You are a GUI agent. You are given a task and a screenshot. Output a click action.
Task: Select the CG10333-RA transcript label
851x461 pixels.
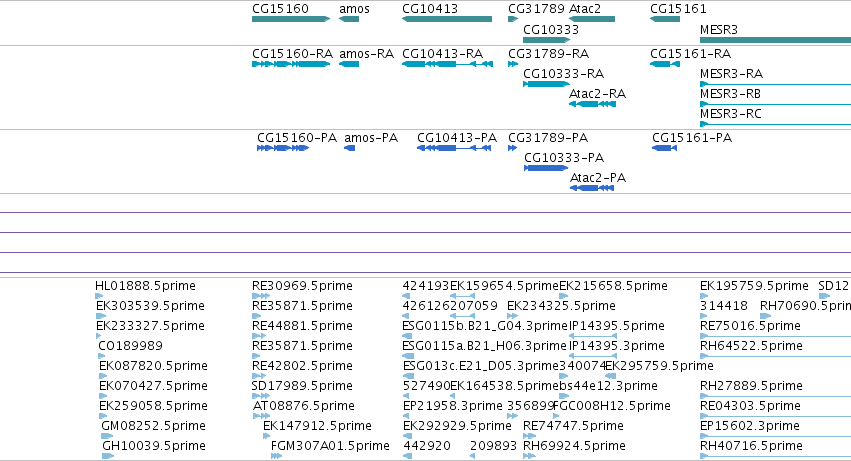pyautogui.click(x=563, y=74)
